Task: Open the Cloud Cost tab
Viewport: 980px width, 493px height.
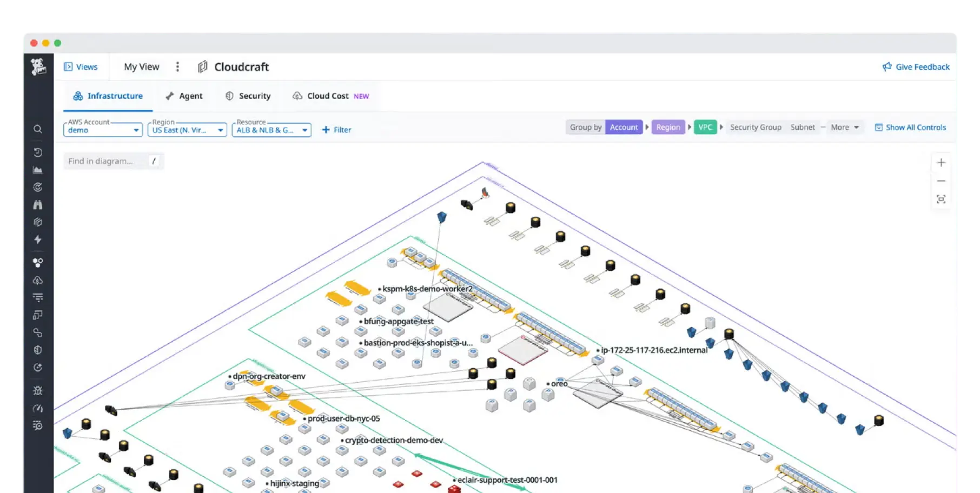Action: pos(328,96)
